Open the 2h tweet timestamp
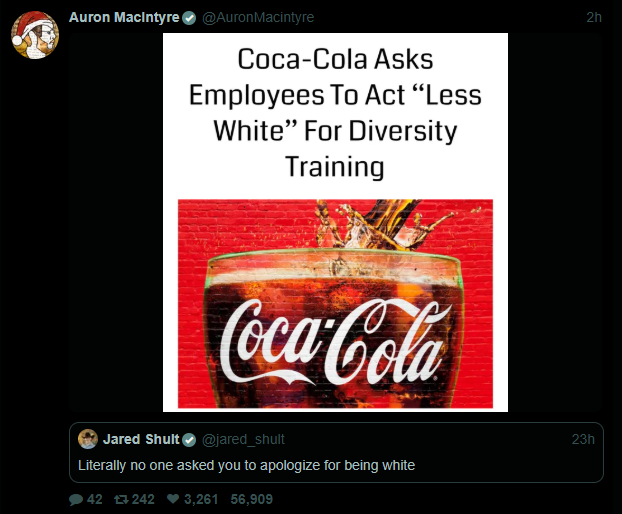 tap(594, 17)
